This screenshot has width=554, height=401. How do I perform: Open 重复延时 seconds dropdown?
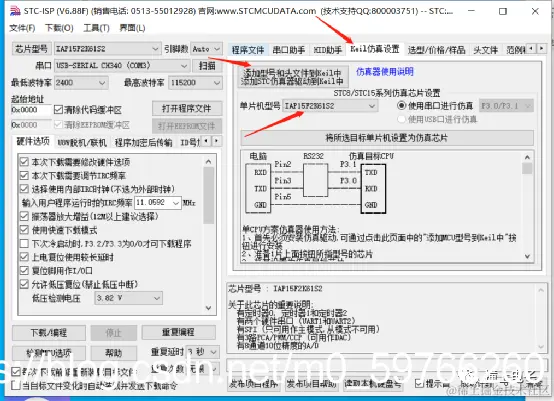pos(202,352)
